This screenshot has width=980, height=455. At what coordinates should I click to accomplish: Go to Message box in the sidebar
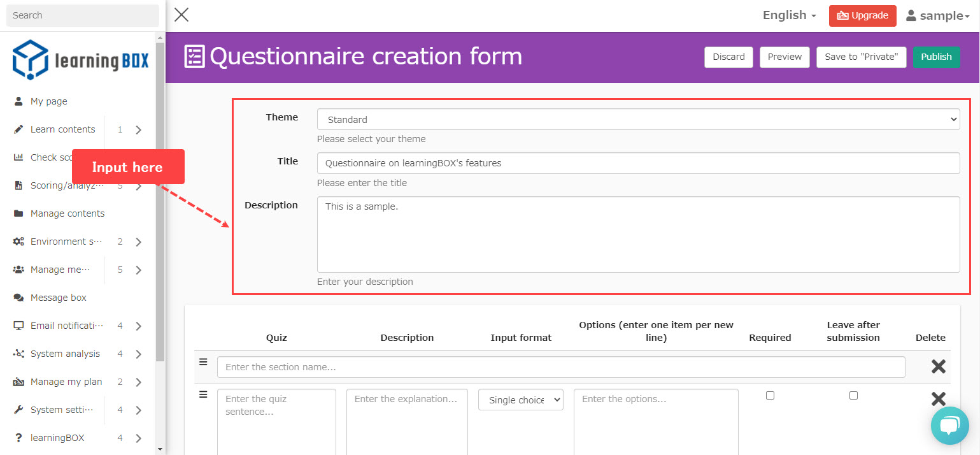coord(58,298)
